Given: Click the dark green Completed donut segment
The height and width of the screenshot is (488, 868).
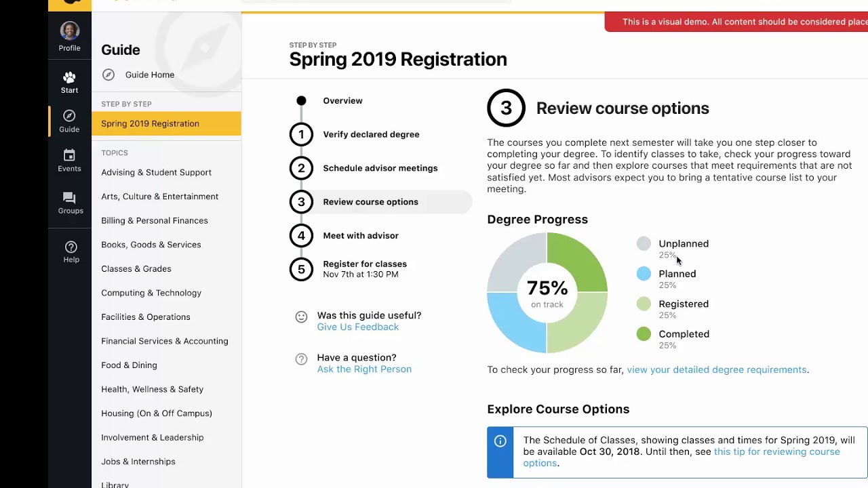Looking at the screenshot, I should 582,258.
